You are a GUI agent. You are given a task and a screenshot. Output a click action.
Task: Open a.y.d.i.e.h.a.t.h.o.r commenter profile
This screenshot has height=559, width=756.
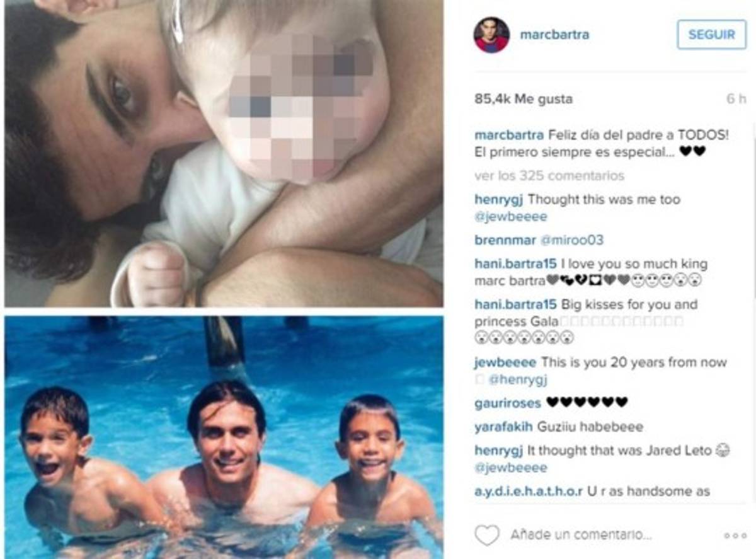(529, 492)
